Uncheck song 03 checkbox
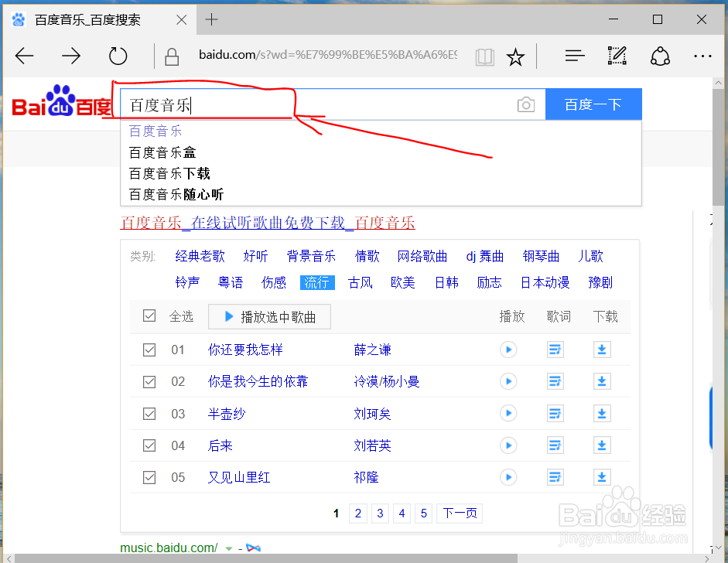 149,414
